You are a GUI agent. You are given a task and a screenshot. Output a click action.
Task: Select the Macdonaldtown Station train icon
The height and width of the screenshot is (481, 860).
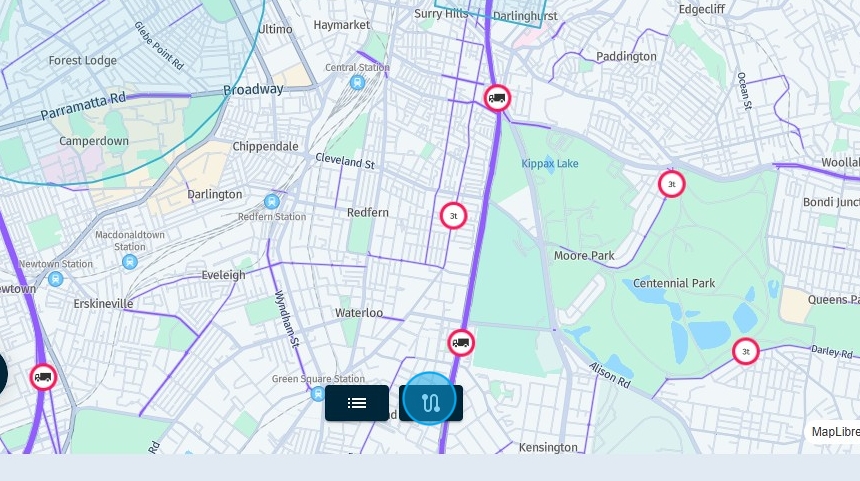pos(129,262)
